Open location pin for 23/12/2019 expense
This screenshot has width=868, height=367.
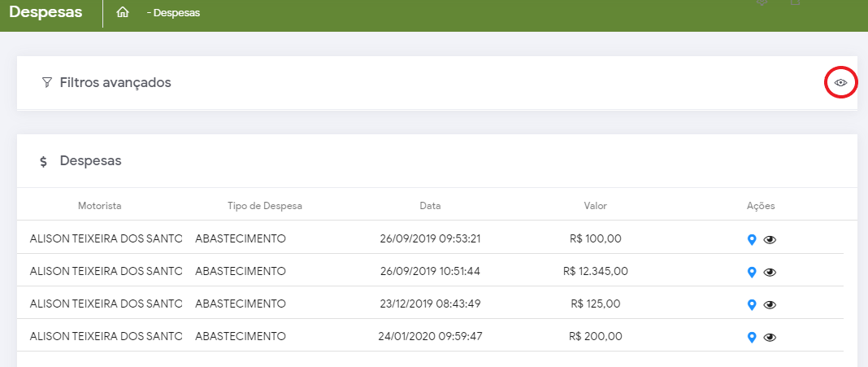tap(752, 304)
